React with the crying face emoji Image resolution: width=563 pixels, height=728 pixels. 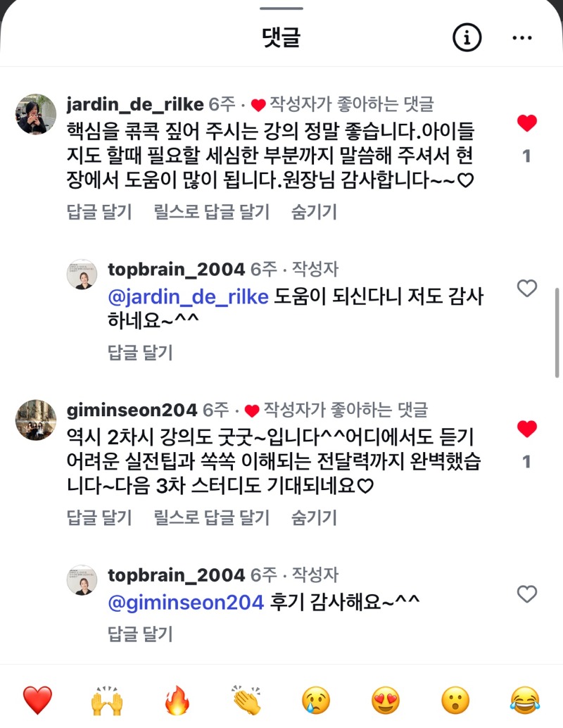316,701
